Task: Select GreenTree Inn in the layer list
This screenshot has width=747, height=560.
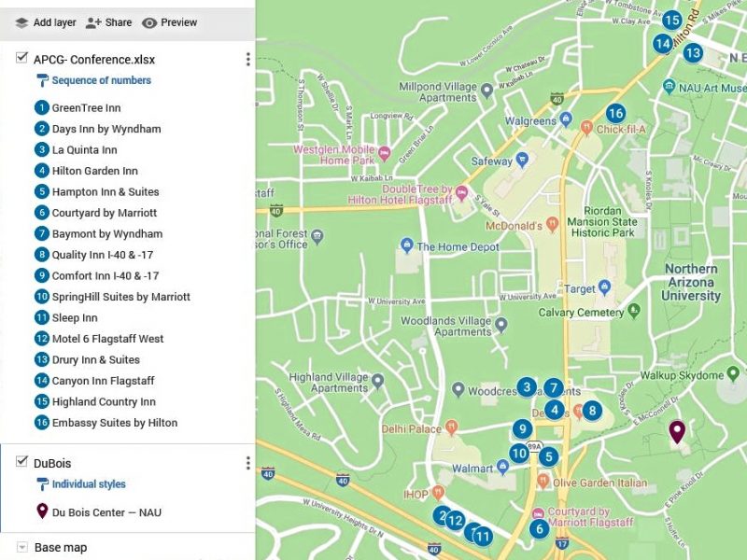Action: pos(86,108)
